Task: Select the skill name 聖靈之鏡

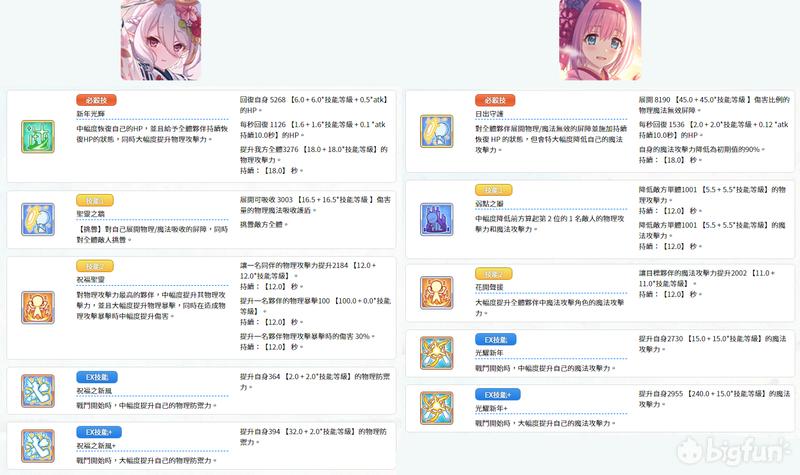Action: (x=91, y=214)
